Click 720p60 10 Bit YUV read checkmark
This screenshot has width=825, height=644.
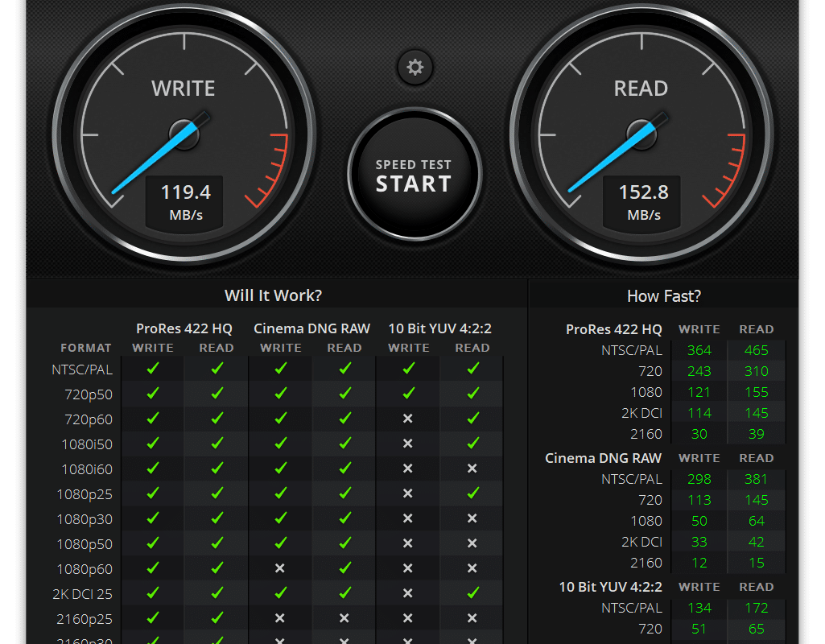coord(472,418)
